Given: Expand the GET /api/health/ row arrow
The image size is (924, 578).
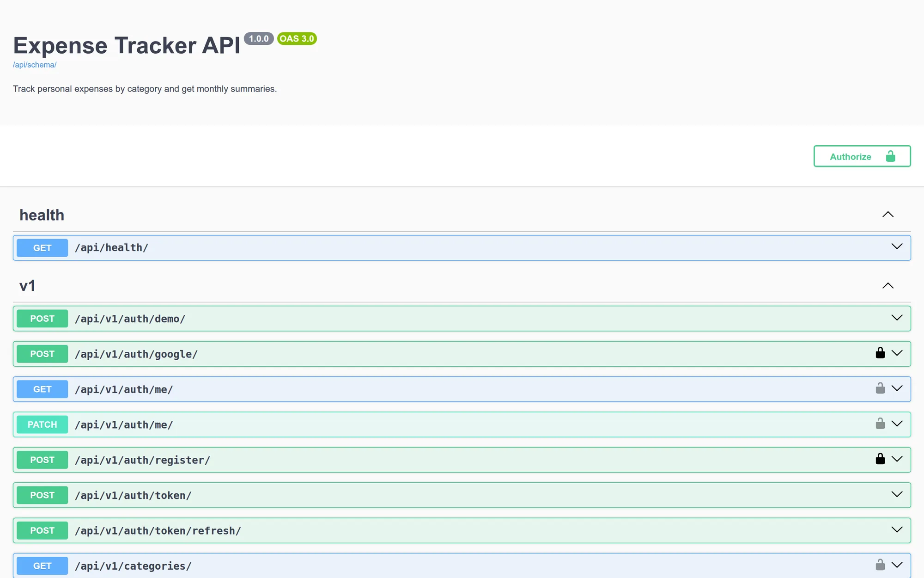Looking at the screenshot, I should [x=897, y=247].
